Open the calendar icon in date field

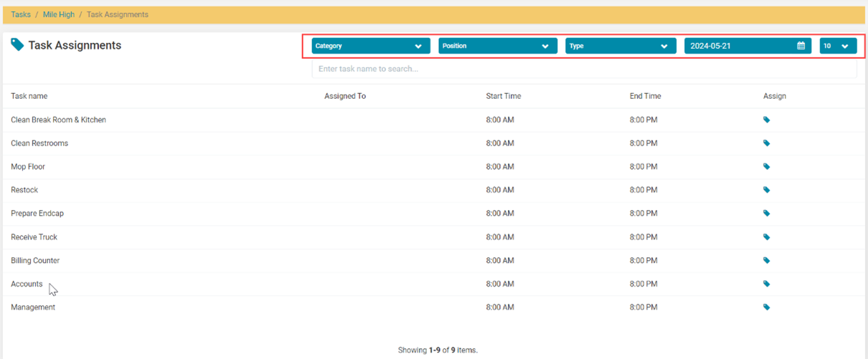pyautogui.click(x=801, y=46)
